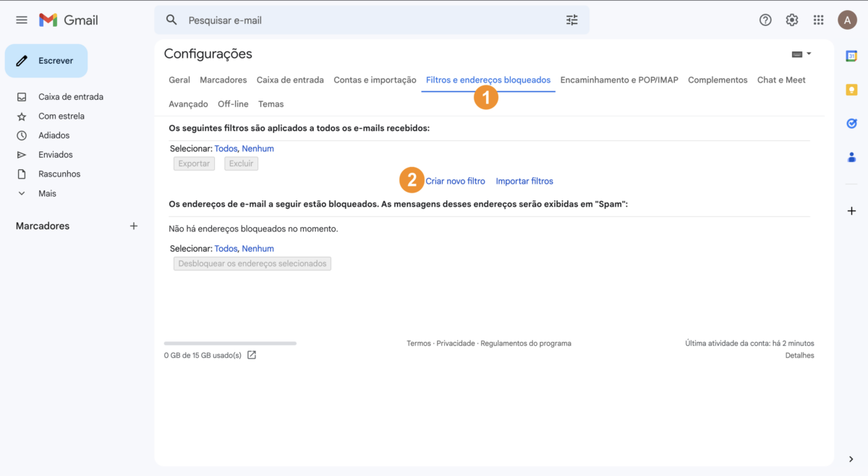This screenshot has width=868, height=476.
Task: Open Contacts side panel icon
Action: pyautogui.click(x=851, y=157)
